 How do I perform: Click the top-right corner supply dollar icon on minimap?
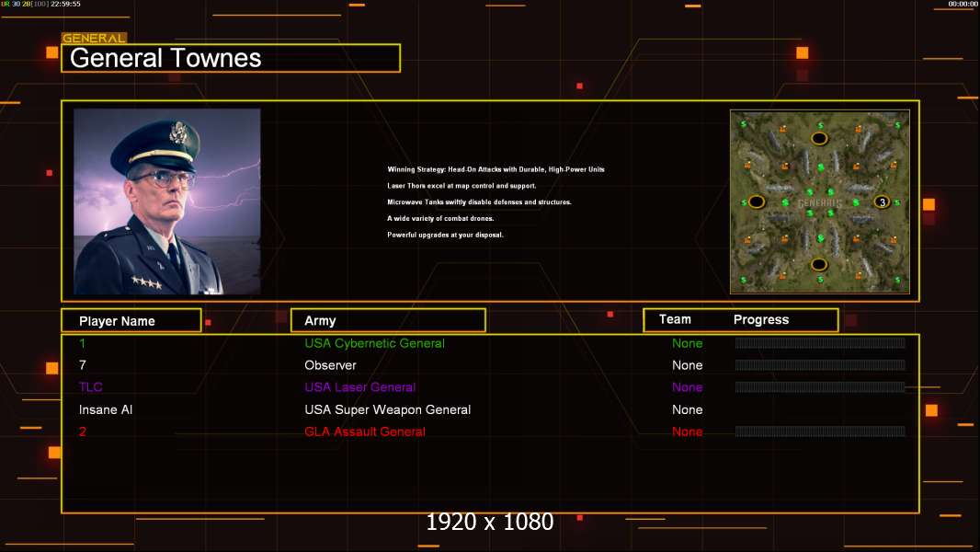896,124
